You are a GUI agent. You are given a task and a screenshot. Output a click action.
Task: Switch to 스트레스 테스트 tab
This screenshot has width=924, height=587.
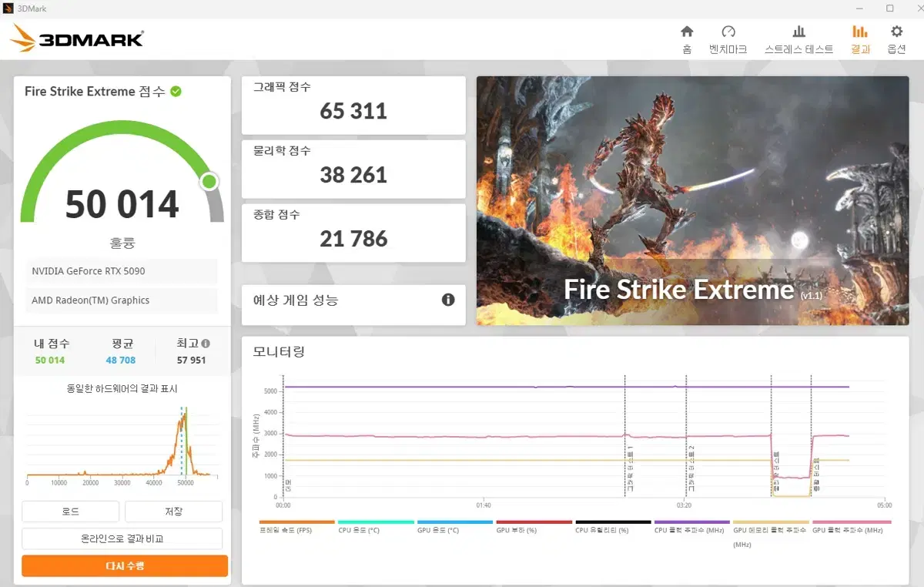798,39
